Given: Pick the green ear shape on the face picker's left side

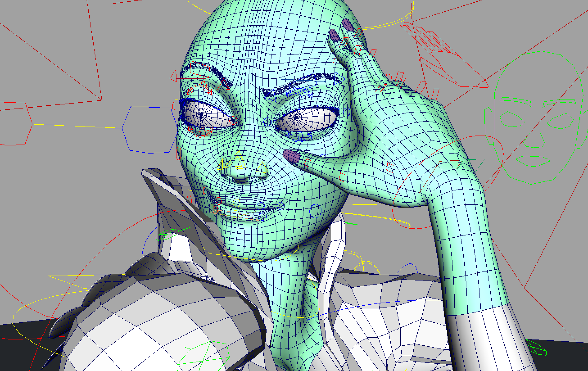Looking at the screenshot, I should (489, 126).
